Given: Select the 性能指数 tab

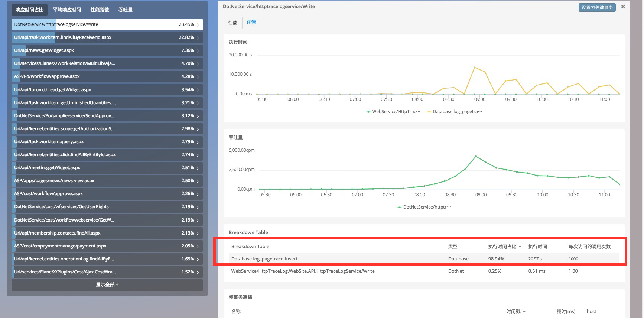Looking at the screenshot, I should coord(100,10).
